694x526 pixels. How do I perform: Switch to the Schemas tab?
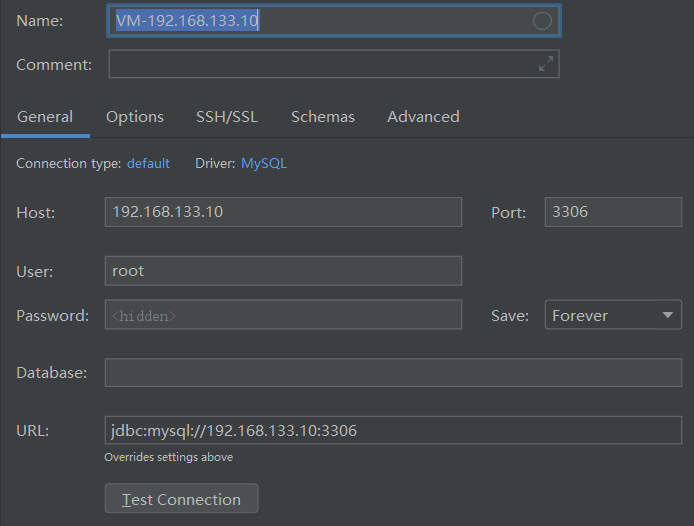[x=323, y=117]
